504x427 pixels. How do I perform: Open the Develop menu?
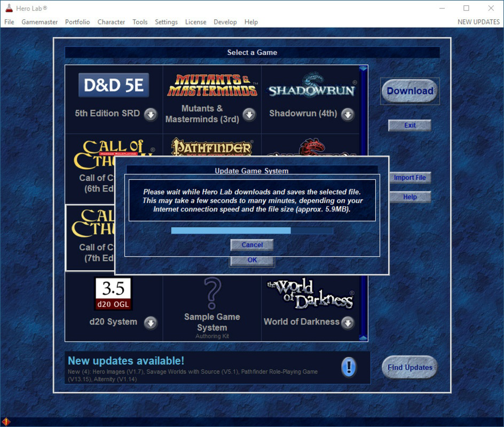(225, 22)
